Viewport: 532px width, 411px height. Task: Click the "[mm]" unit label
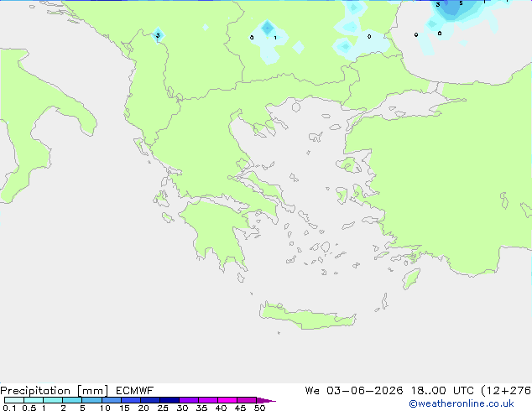point(92,391)
